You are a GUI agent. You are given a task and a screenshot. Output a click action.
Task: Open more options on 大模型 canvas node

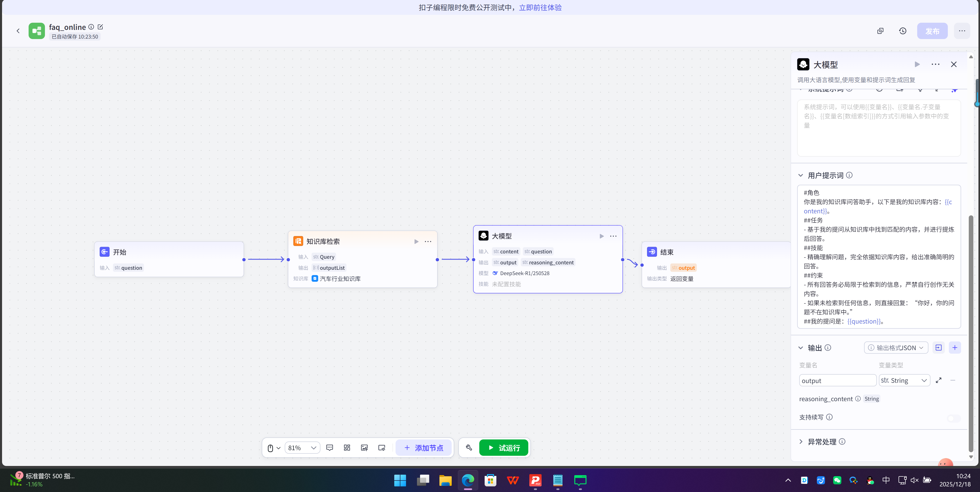[613, 236]
